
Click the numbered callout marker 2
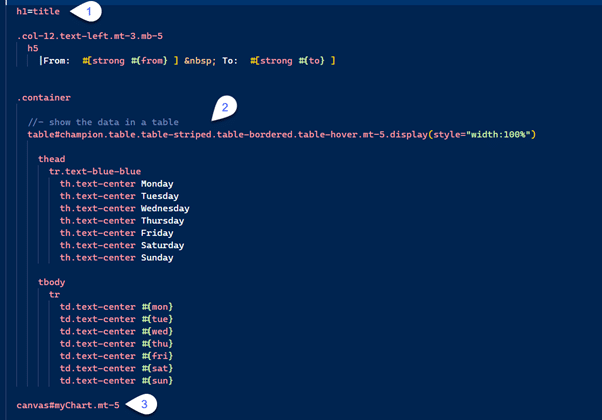coord(225,106)
